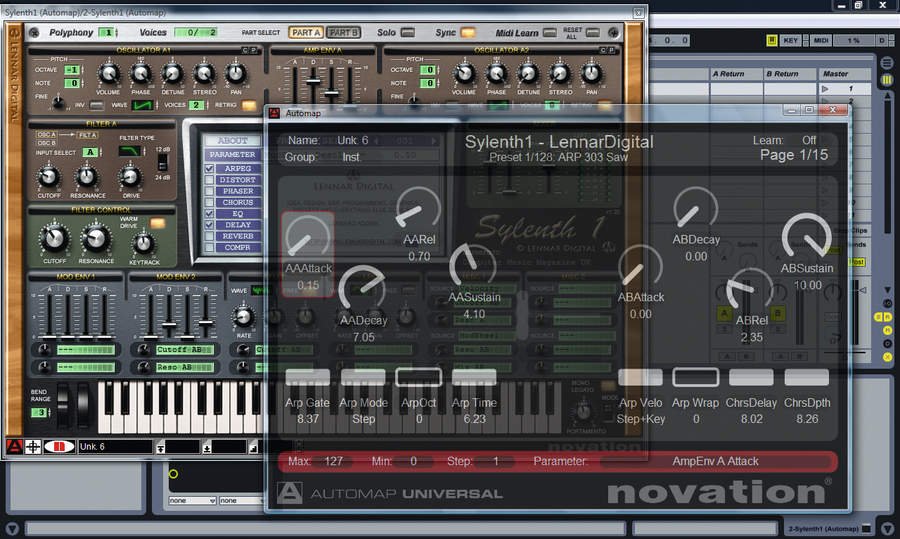Click the Oscillator A1 copy C icon
The width and height of the screenshot is (900, 539).
point(245,51)
